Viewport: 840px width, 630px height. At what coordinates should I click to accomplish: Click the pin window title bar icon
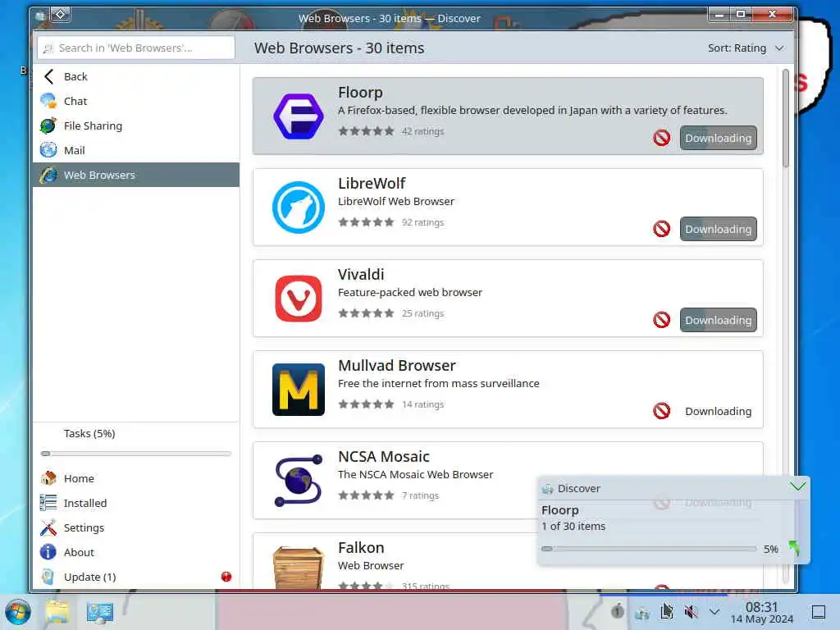coord(61,15)
